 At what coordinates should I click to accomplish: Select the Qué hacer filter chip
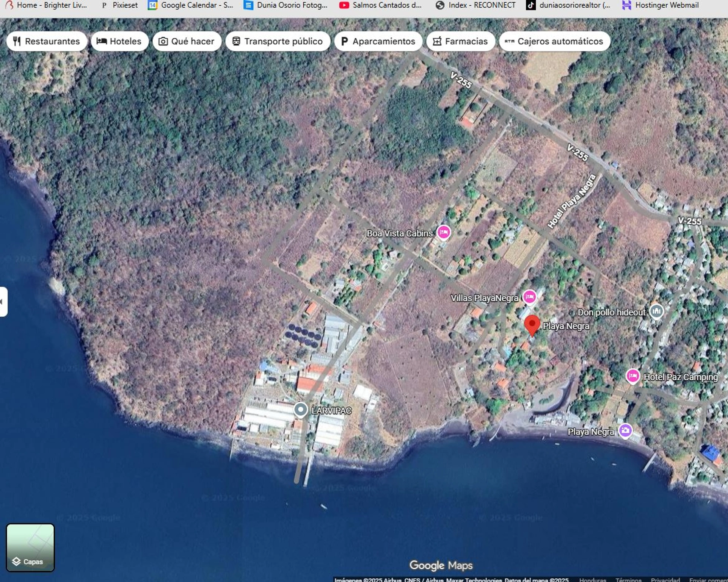(187, 41)
